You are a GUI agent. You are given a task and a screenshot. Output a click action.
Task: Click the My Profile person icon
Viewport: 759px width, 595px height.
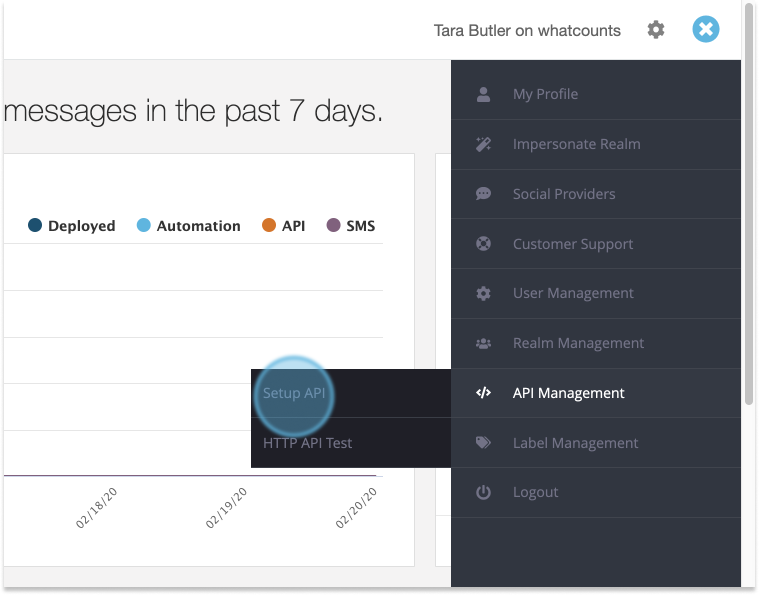[484, 94]
